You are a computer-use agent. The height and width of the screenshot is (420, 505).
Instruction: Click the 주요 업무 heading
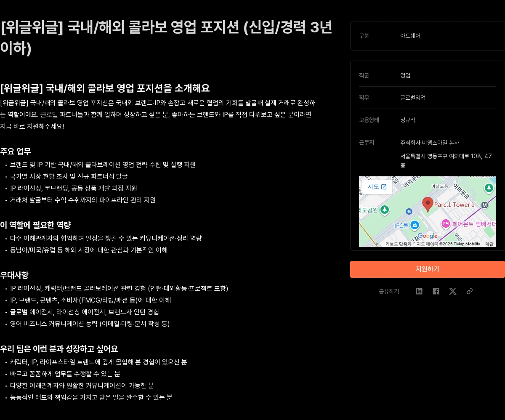pos(16,152)
